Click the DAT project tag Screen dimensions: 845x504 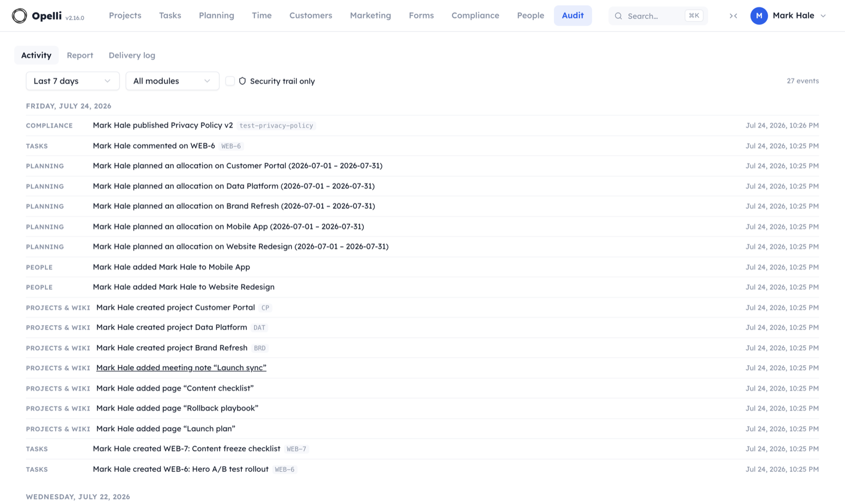(259, 328)
